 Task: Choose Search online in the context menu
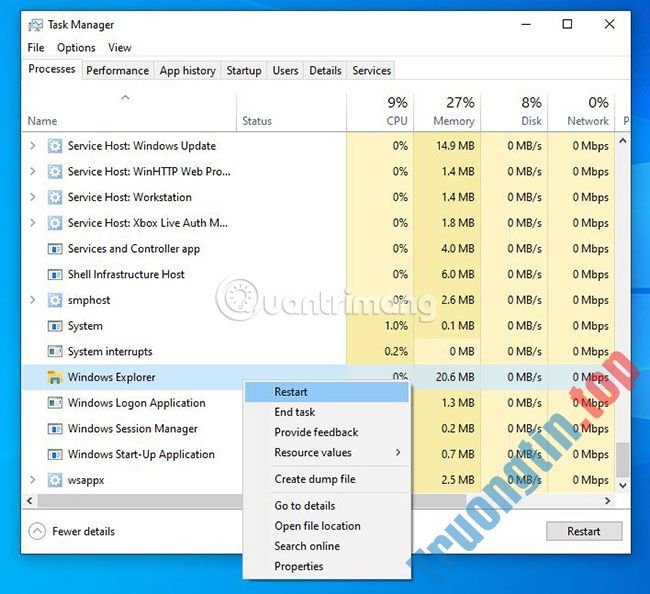pyautogui.click(x=327, y=546)
